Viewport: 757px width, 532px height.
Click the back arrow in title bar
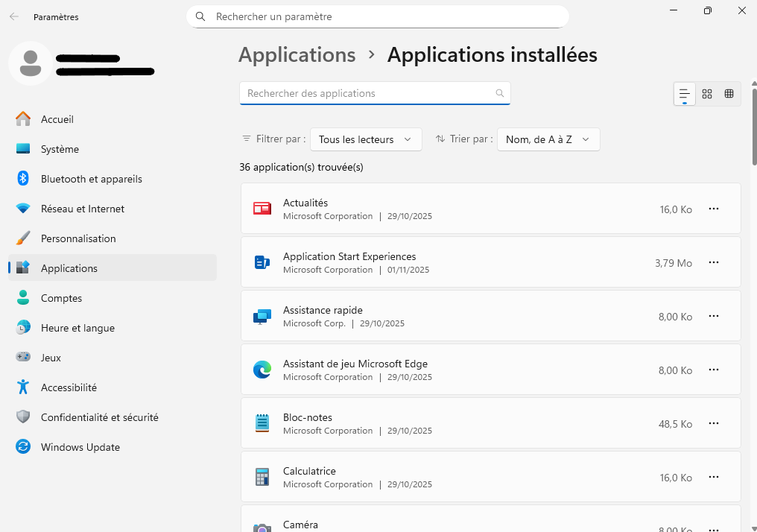coord(14,16)
